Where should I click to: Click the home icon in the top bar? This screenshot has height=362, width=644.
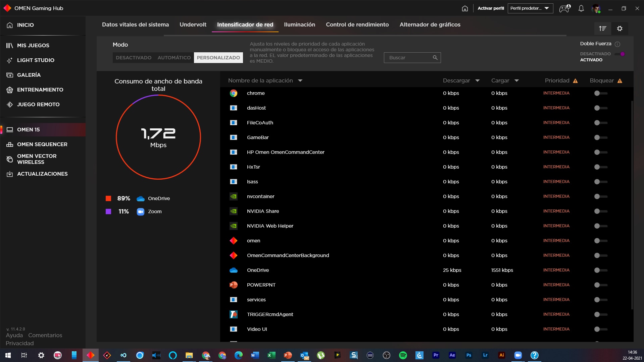[x=465, y=8]
